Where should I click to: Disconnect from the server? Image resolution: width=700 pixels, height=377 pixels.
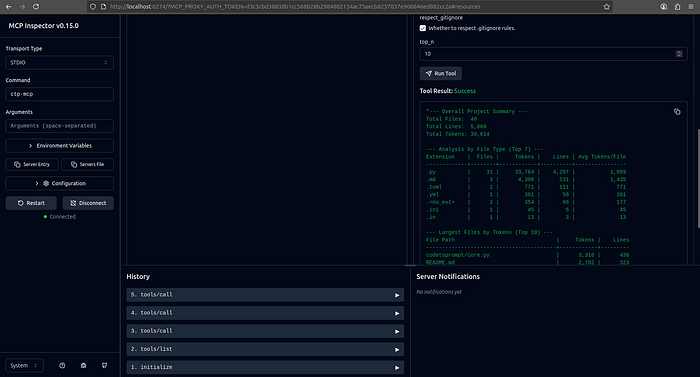88,203
